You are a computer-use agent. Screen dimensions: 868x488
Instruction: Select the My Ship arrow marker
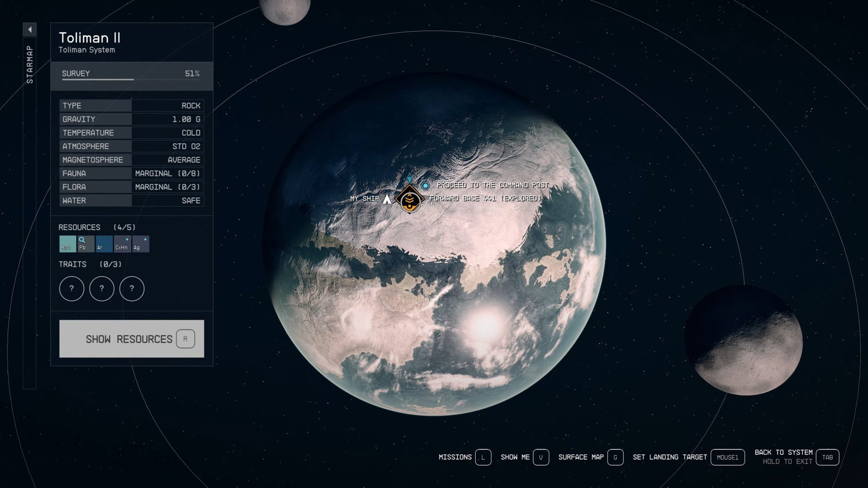(387, 199)
